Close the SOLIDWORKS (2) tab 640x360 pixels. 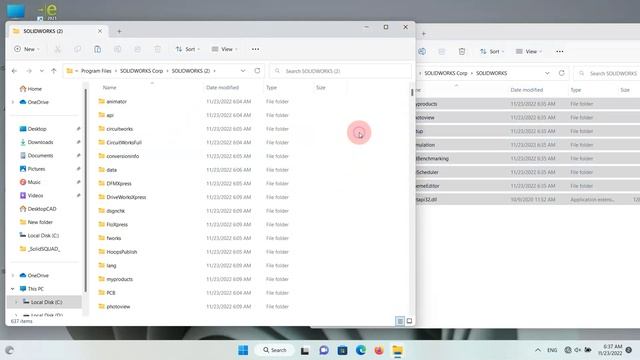[x=100, y=31]
